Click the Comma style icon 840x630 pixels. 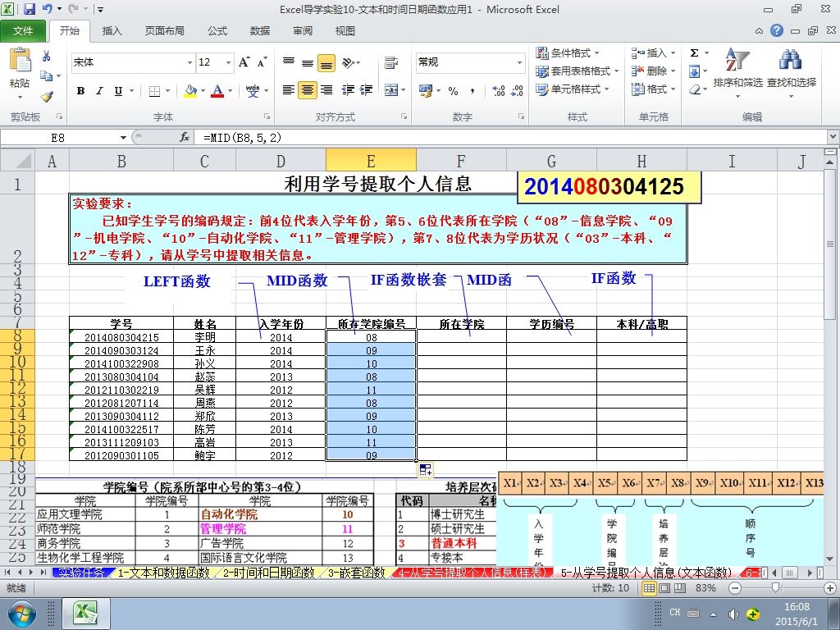click(472, 91)
